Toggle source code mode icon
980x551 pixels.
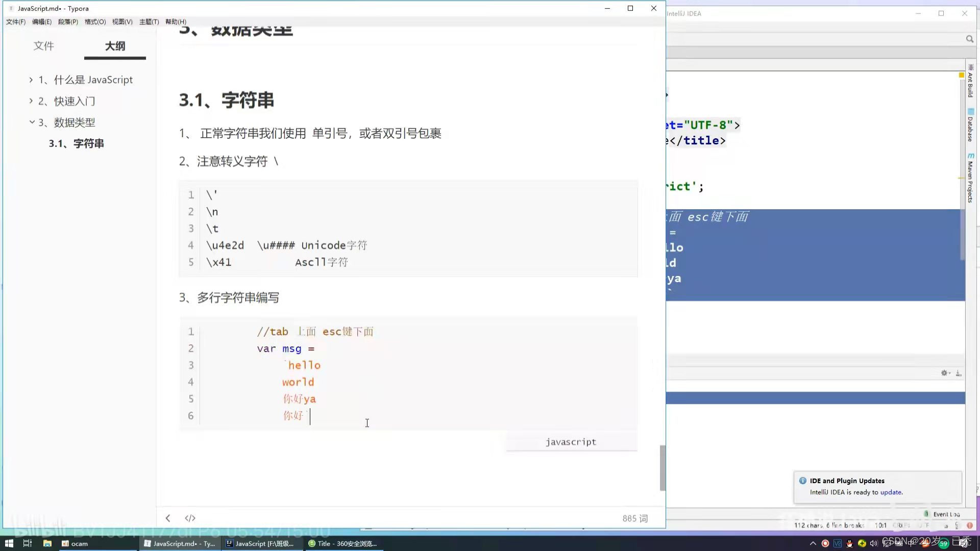190,518
